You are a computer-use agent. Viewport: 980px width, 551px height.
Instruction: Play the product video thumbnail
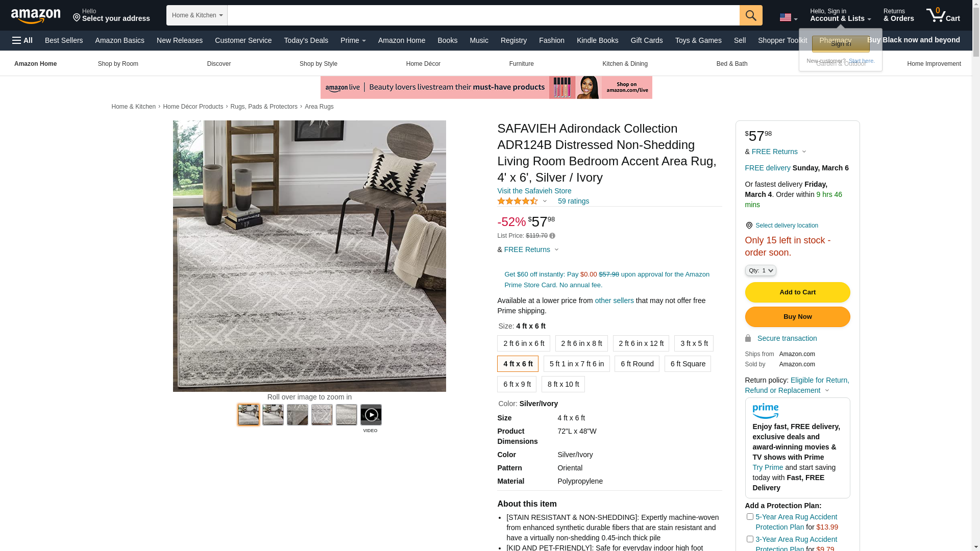[x=371, y=415]
